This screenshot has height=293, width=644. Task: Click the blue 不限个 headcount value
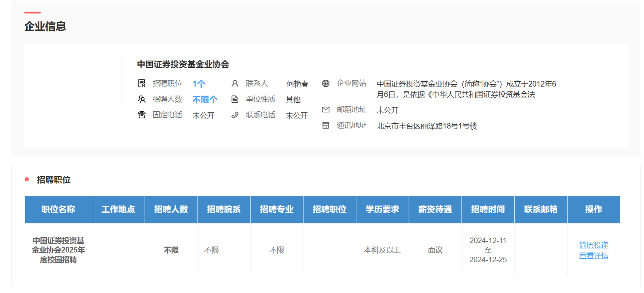coord(205,99)
